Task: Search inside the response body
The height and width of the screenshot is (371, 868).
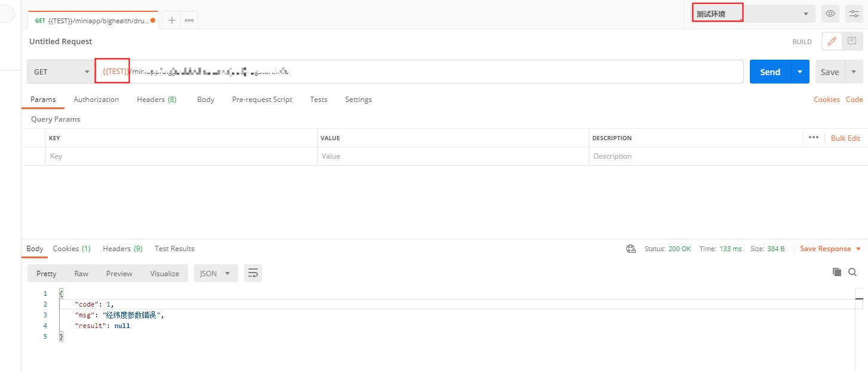Action: pyautogui.click(x=852, y=272)
